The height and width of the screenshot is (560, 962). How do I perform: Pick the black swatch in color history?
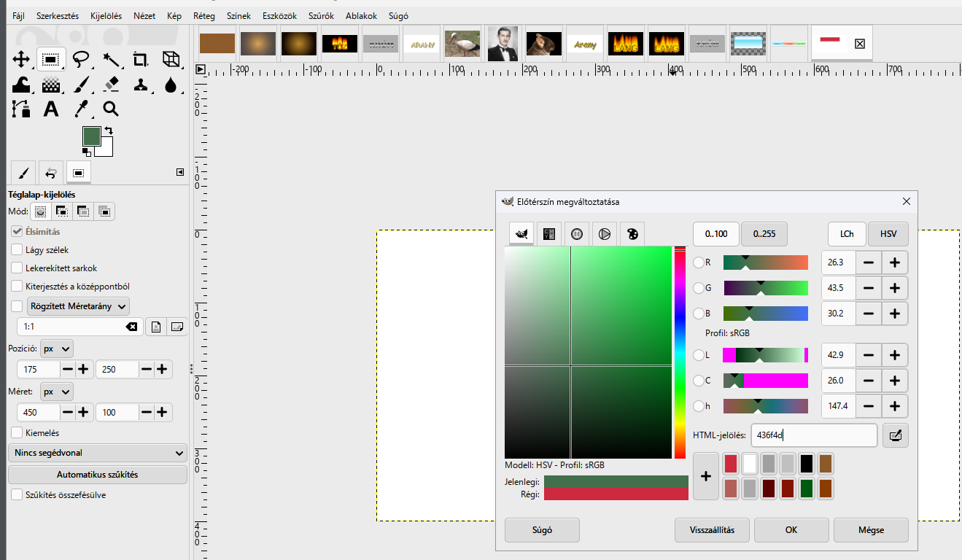coord(807,464)
